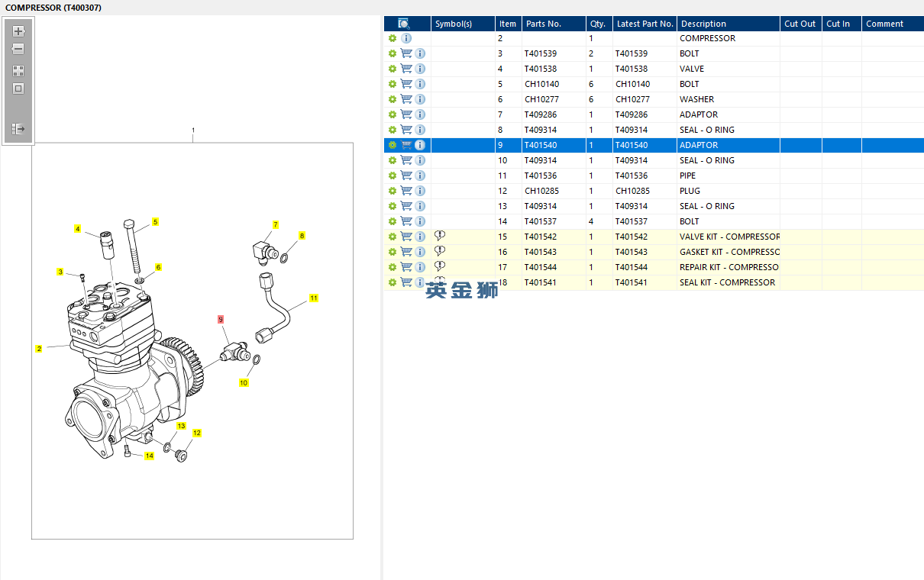Image resolution: width=924 pixels, height=580 pixels.
Task: Zoom in on the compressor diagram
Action: pyautogui.click(x=18, y=31)
